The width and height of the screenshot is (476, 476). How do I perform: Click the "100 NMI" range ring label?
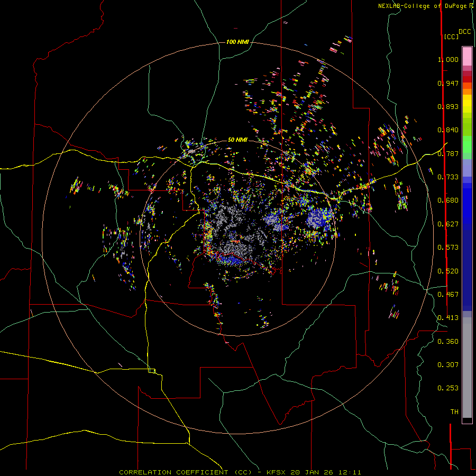(x=237, y=42)
